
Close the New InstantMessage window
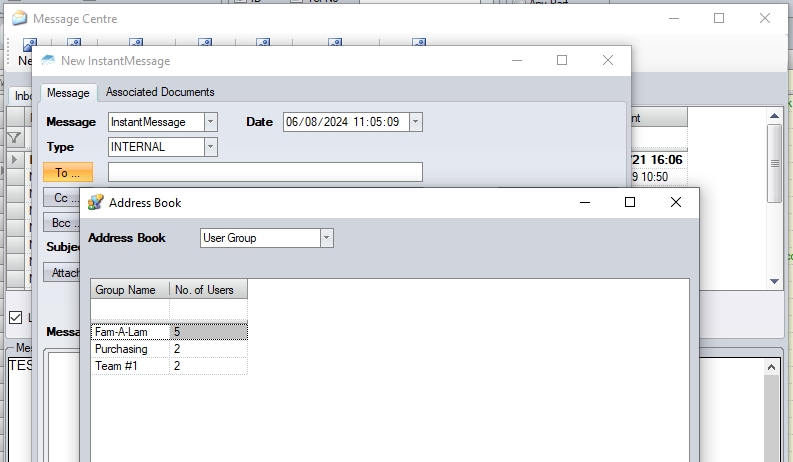[x=608, y=60]
